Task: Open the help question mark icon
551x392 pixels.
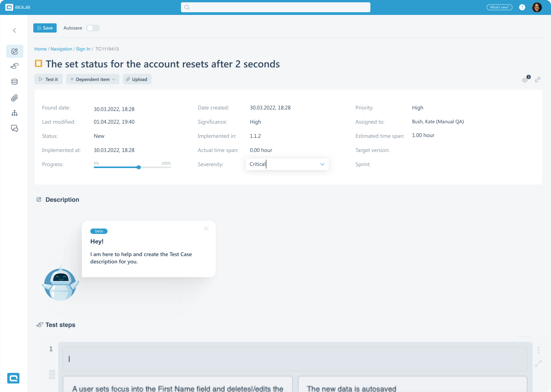Action: pyautogui.click(x=522, y=7)
